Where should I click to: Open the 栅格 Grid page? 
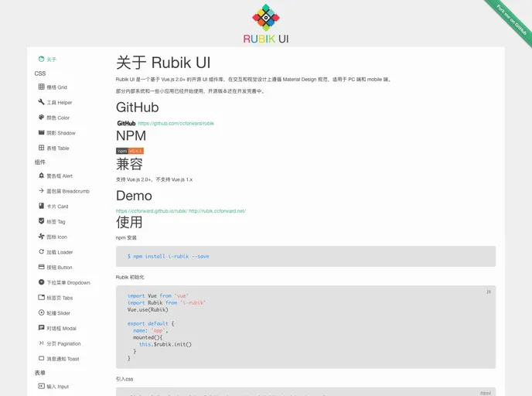[x=57, y=87]
